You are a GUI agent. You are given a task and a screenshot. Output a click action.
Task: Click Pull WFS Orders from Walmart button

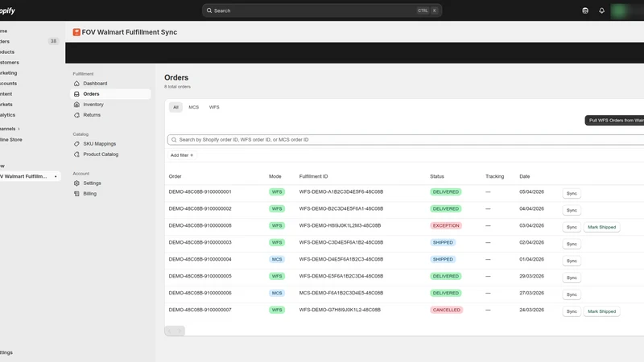(614, 120)
